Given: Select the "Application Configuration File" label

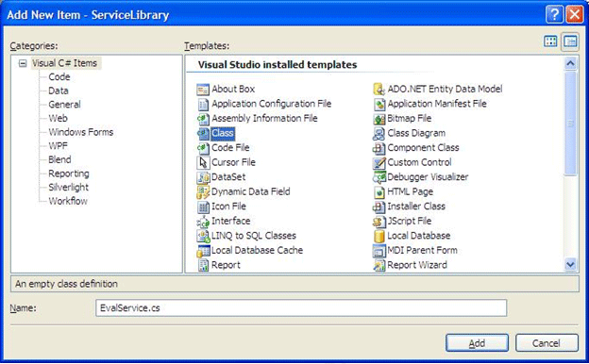Looking at the screenshot, I should coord(272,104).
